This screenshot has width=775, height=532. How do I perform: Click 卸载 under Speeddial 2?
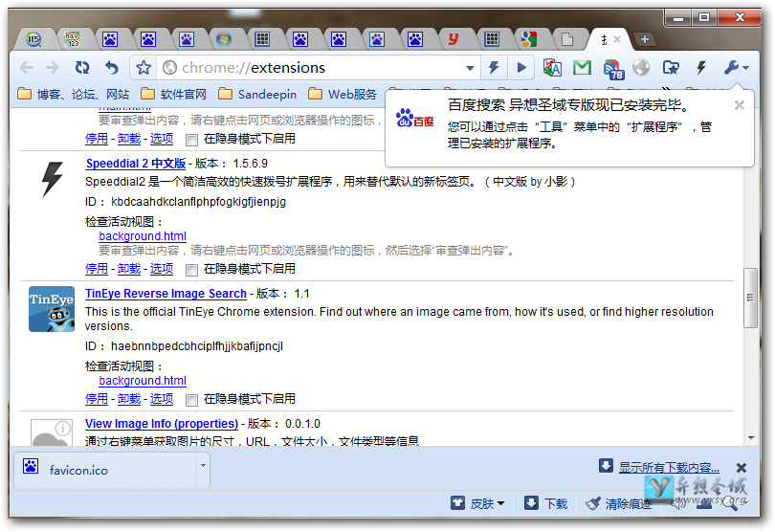click(129, 269)
